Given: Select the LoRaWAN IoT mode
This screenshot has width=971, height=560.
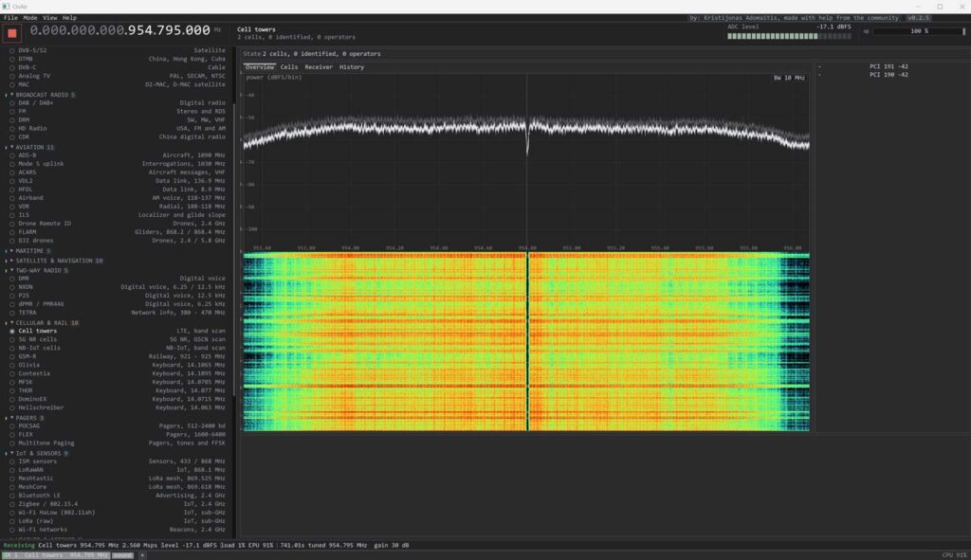Looking at the screenshot, I should 118,470.
